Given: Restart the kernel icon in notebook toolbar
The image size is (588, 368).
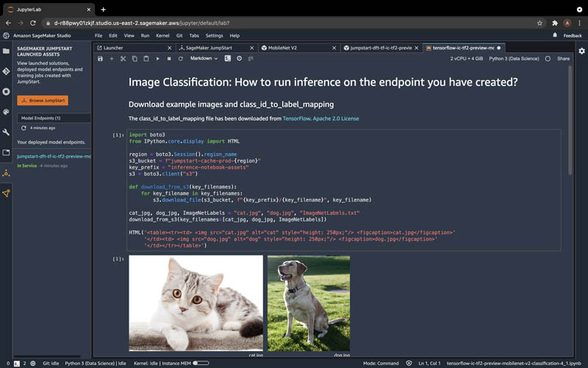Looking at the screenshot, I should (180, 59).
